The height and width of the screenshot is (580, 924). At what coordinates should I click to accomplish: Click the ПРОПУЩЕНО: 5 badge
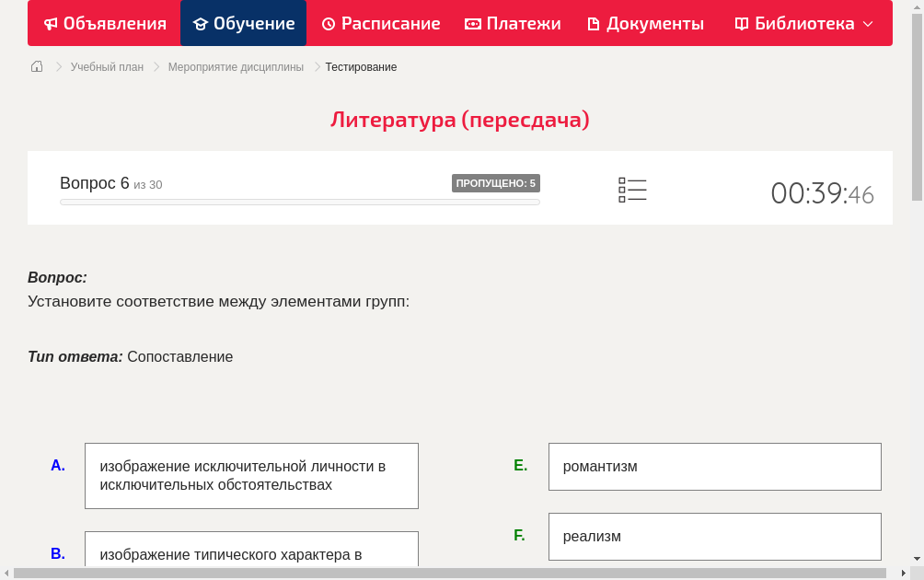pos(497,182)
